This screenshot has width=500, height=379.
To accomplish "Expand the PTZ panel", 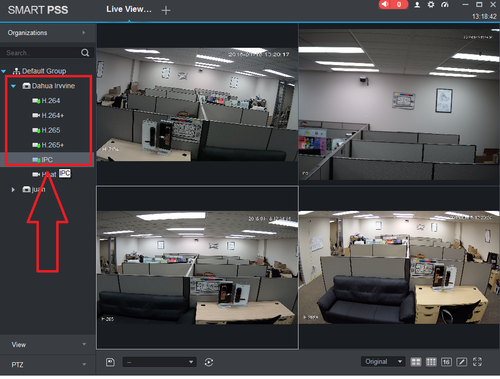I will click(x=48, y=365).
